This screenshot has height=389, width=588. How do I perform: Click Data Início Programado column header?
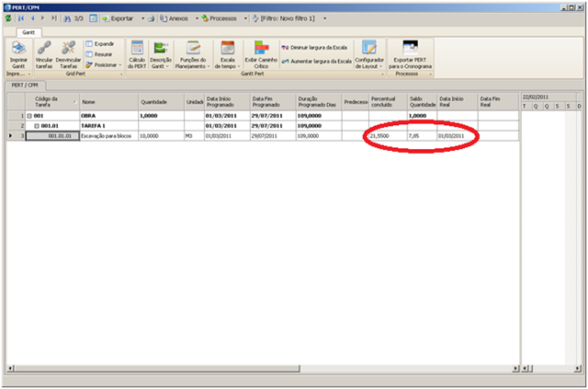227,102
